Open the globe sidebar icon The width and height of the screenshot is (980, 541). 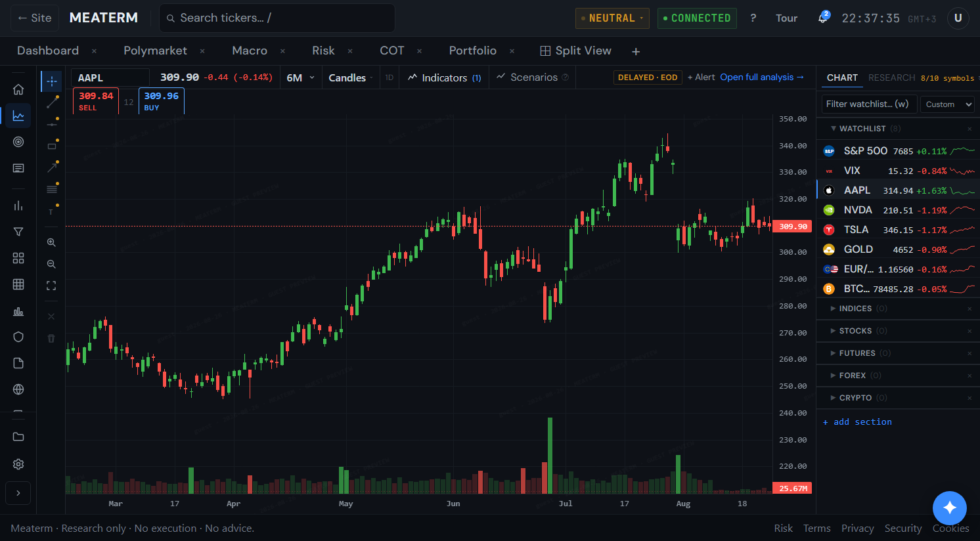point(18,389)
